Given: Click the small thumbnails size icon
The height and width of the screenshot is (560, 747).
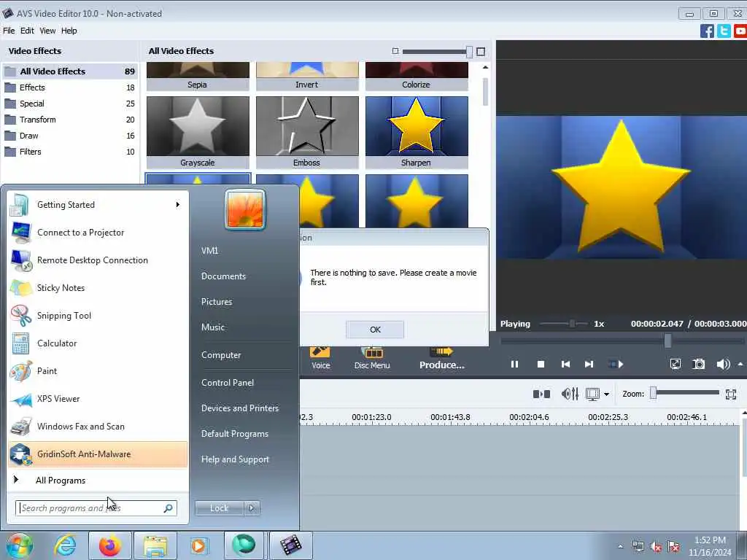Looking at the screenshot, I should tap(395, 51).
